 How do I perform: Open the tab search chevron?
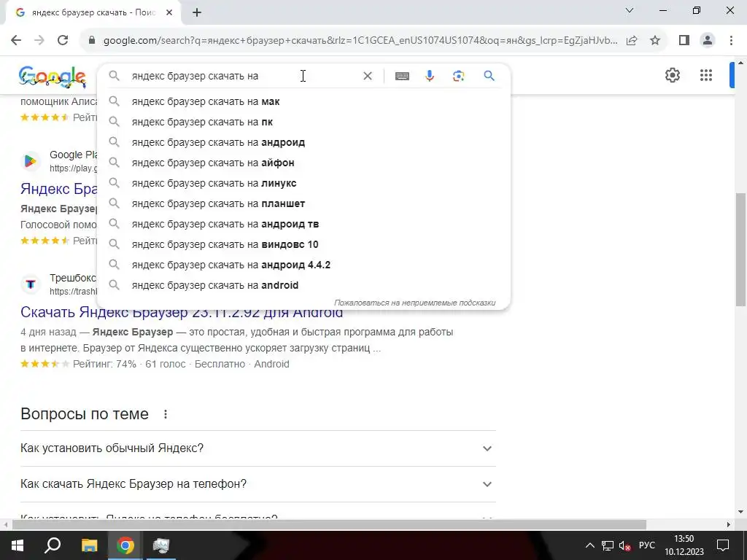[630, 10]
